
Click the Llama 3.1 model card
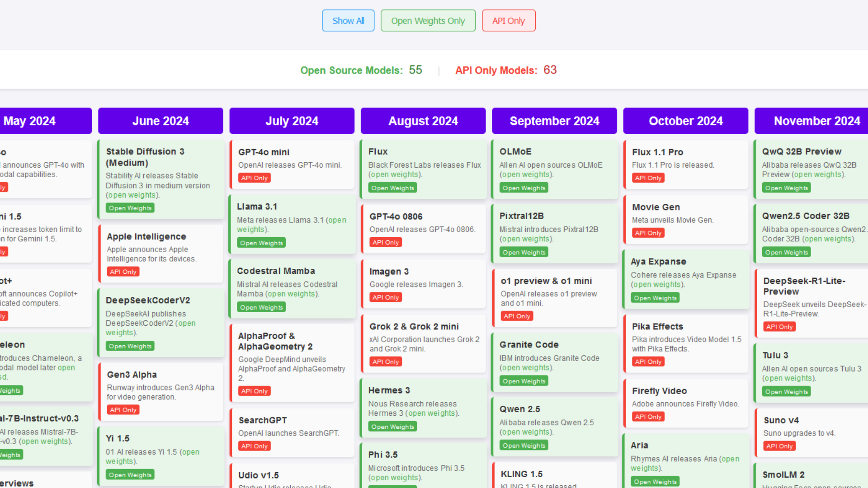[x=292, y=224]
